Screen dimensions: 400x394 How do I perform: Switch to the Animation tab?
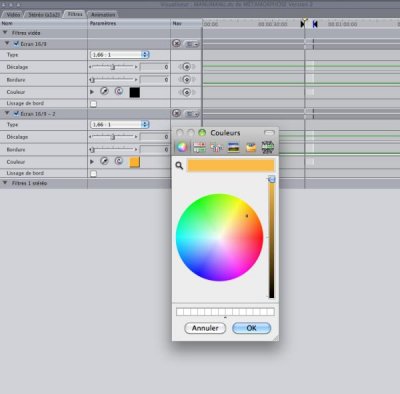pos(103,15)
